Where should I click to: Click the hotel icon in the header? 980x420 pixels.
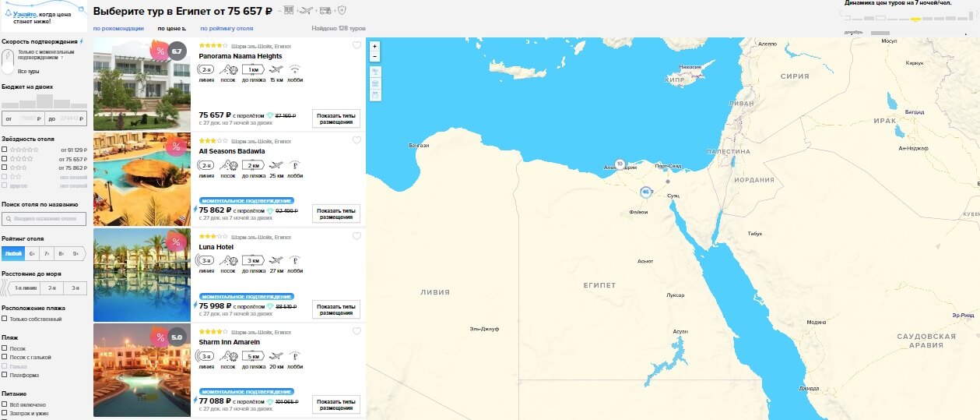pyautogui.click(x=290, y=10)
